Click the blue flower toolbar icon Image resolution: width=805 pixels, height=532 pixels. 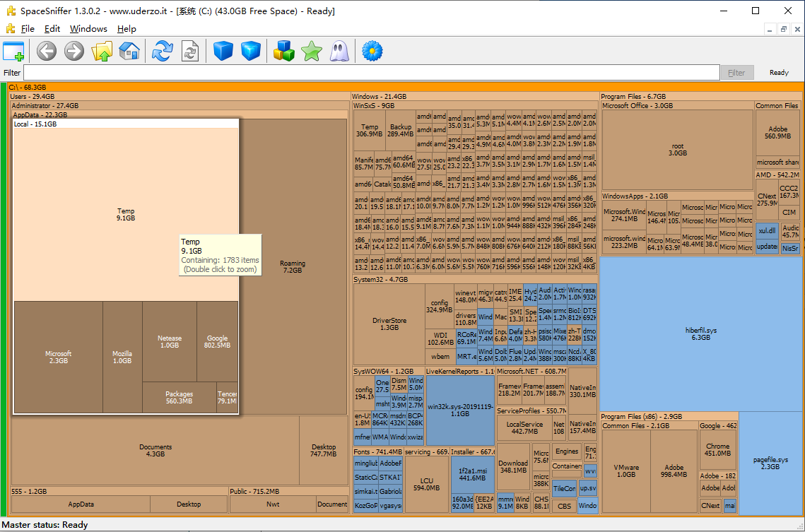pyautogui.click(x=372, y=51)
